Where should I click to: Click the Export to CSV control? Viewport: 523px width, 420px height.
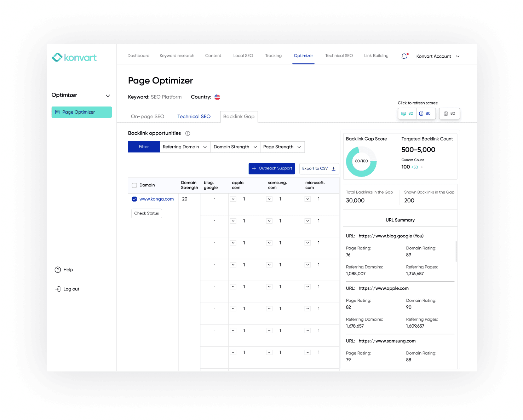[318, 168]
